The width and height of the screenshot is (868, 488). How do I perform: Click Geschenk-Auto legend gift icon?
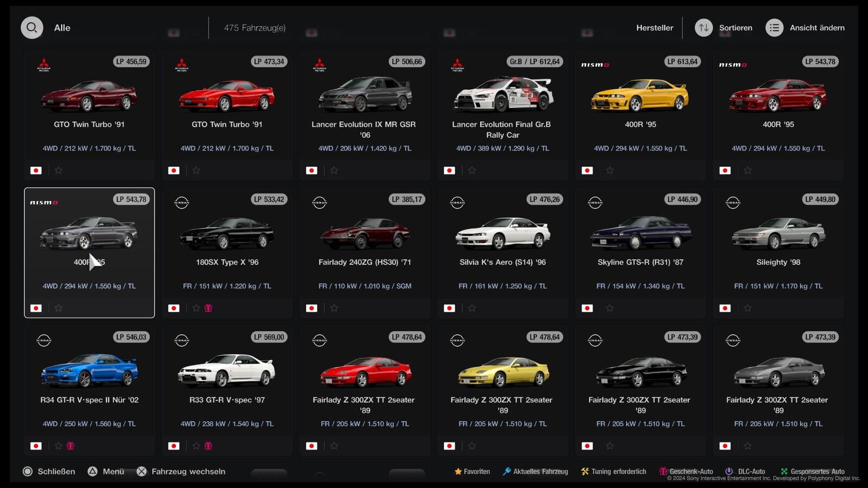(x=663, y=472)
